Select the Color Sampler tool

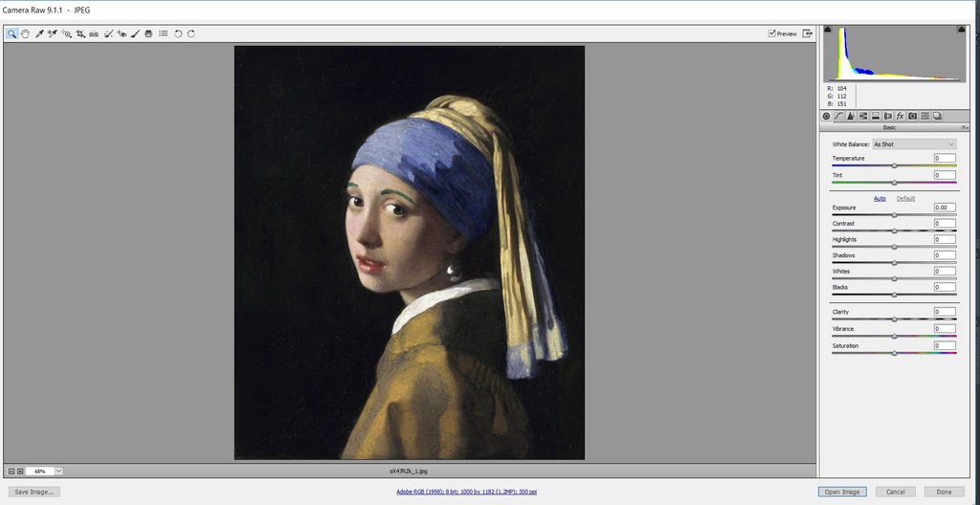[x=53, y=33]
